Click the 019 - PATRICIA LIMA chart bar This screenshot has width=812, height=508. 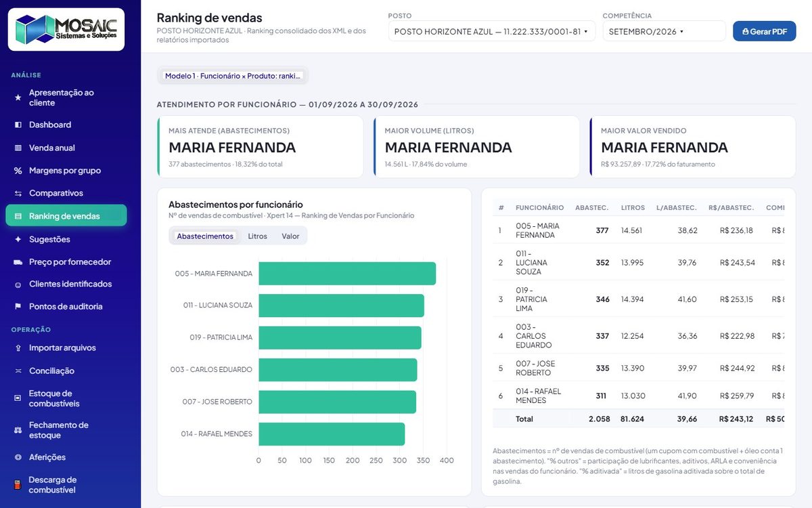(x=340, y=338)
